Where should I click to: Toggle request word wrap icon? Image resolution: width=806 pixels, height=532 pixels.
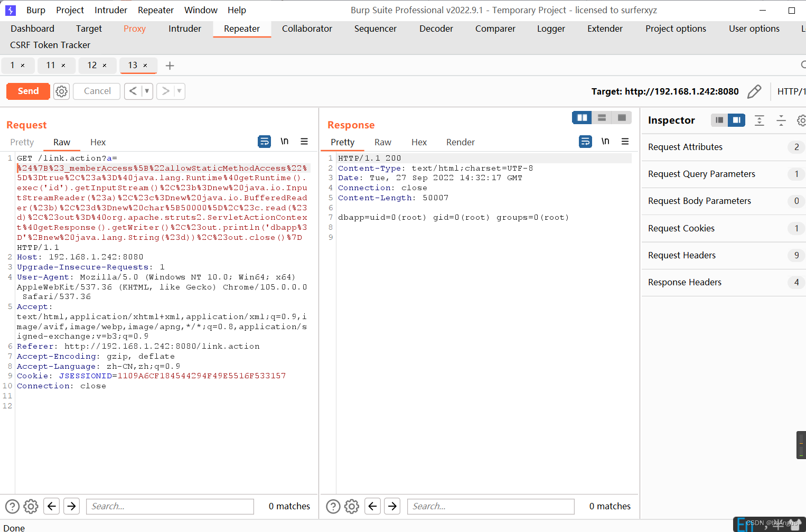point(264,142)
